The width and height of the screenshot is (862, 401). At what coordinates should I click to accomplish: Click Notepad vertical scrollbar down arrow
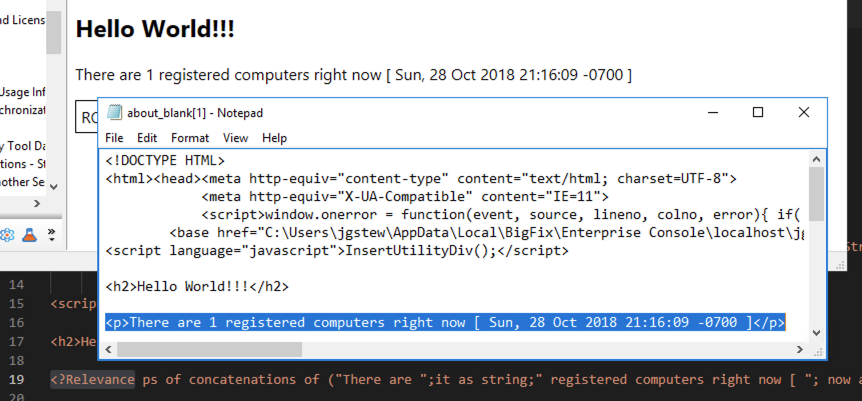pyautogui.click(x=816, y=333)
